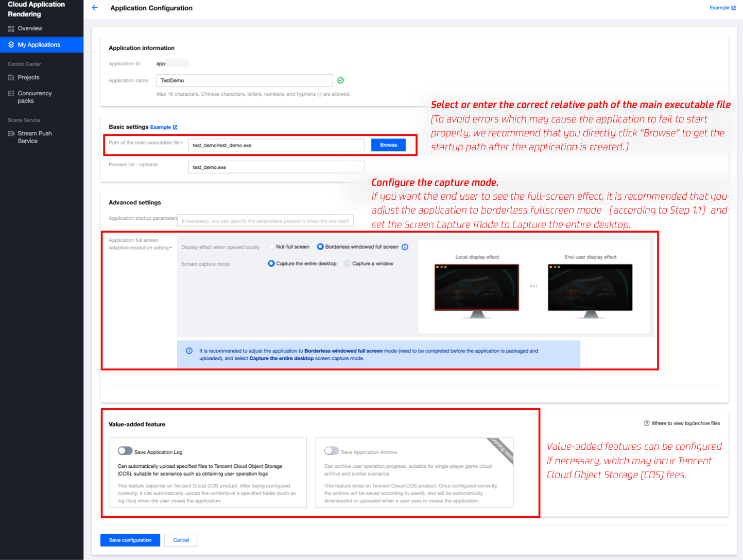Screen dimensions: 743x560
Task: Click the Value-added feature heading
Action: pos(137,425)
